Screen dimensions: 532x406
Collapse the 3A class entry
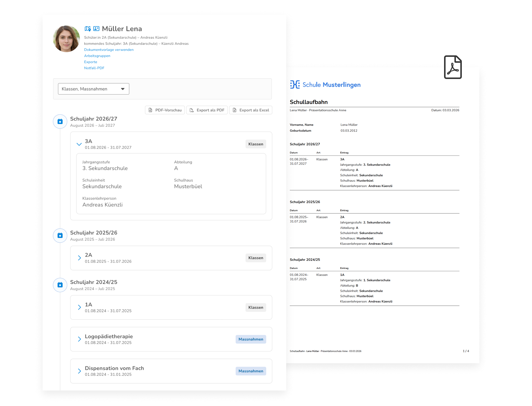point(79,144)
